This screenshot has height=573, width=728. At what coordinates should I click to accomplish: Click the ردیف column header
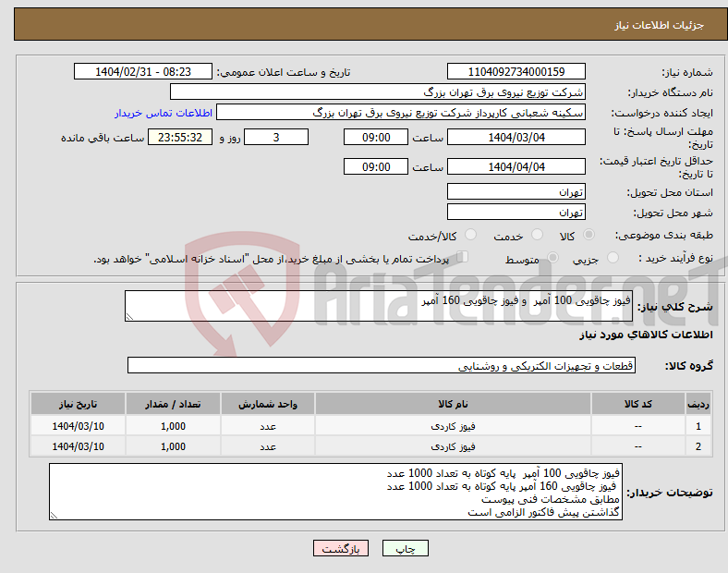698,404
